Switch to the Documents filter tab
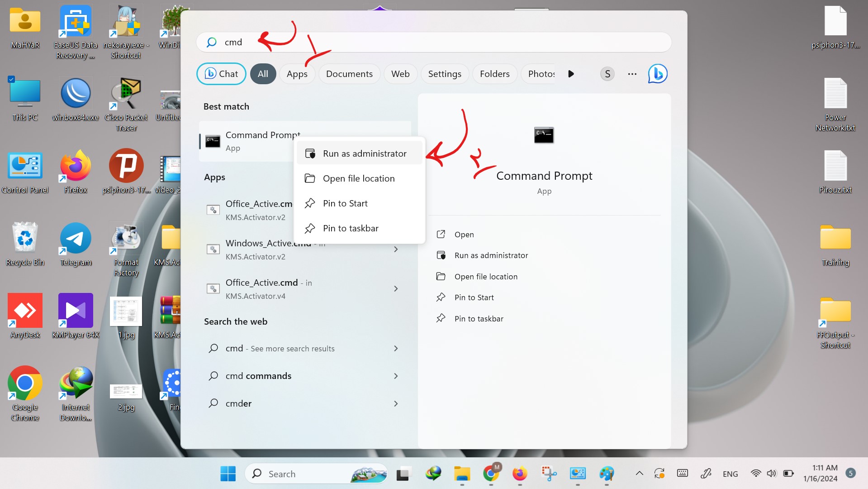This screenshot has width=868, height=489. [349, 74]
